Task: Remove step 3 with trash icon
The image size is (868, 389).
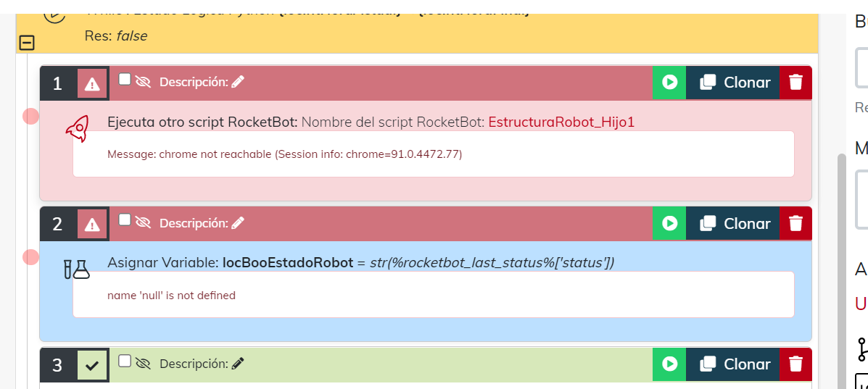Action: (x=795, y=364)
